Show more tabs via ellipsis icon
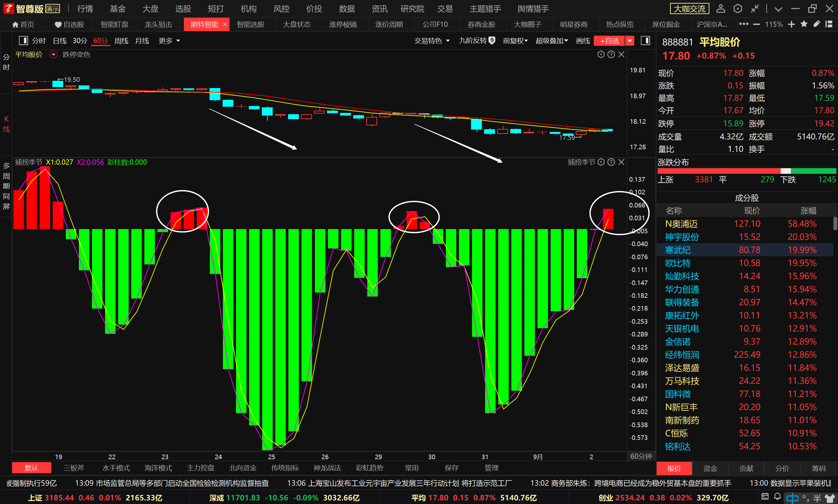Image resolution: width=838 pixels, height=504 pixels. [744, 24]
